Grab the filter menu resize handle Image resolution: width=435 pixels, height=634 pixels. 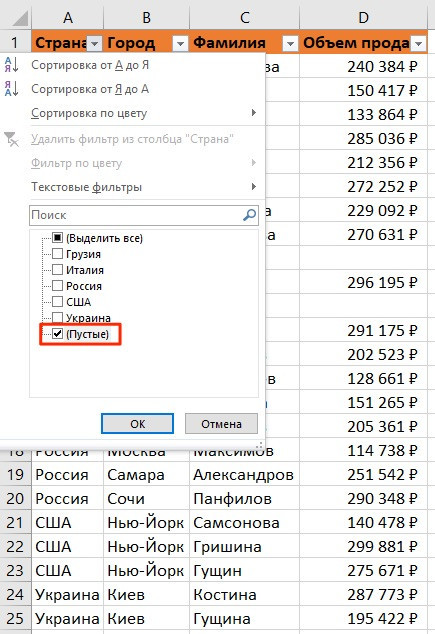[260, 445]
